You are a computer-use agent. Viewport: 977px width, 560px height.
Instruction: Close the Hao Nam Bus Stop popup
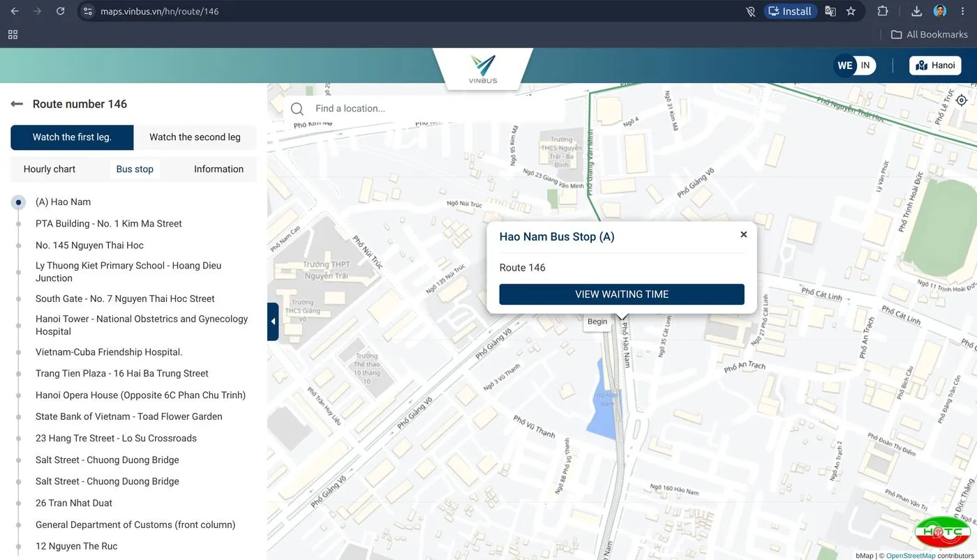[x=744, y=234]
